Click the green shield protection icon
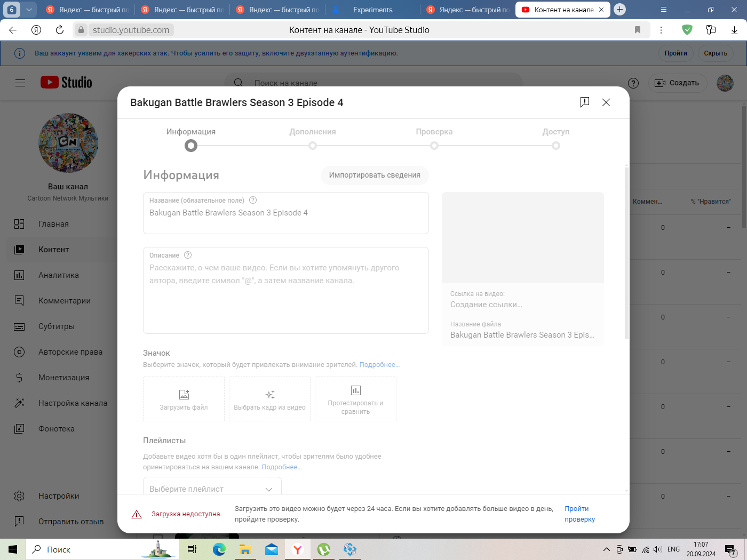747x560 pixels. (x=687, y=30)
